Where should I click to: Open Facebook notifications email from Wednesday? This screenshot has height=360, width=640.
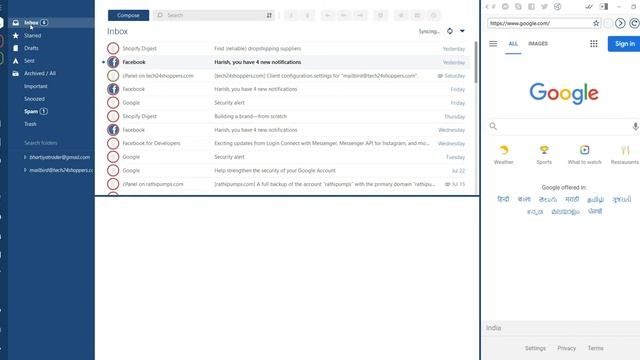[286, 130]
